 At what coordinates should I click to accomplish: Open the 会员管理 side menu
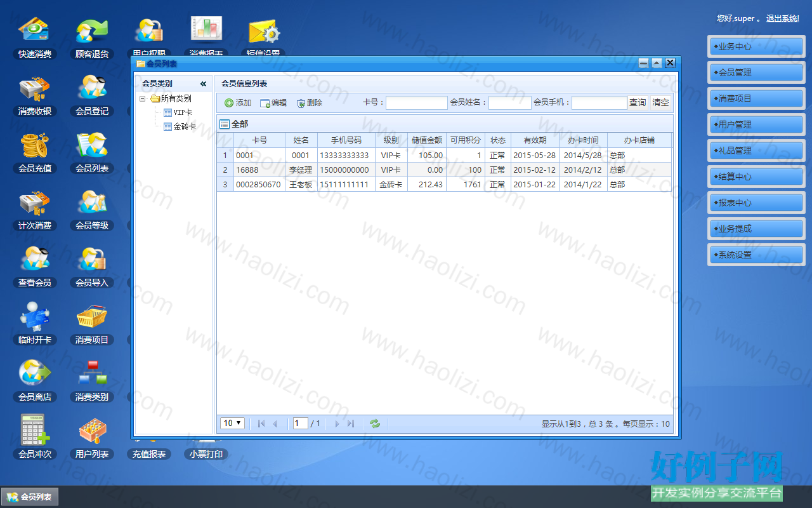(756, 72)
